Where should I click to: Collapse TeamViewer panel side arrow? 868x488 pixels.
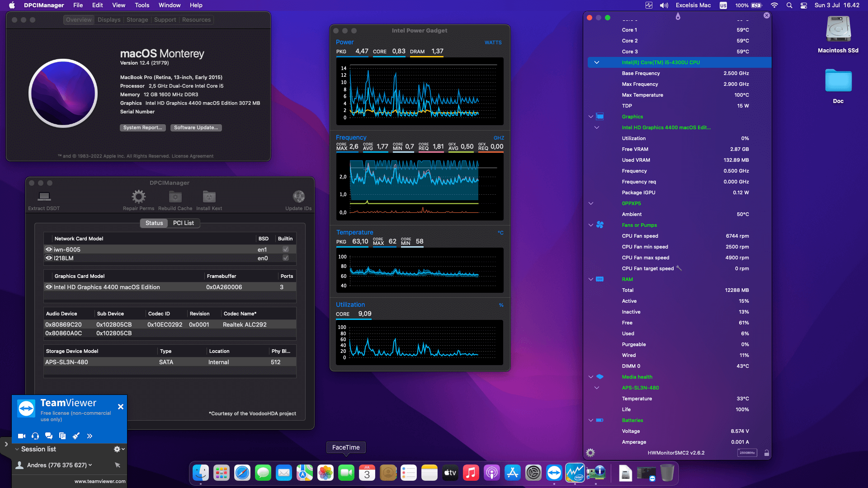[6, 444]
